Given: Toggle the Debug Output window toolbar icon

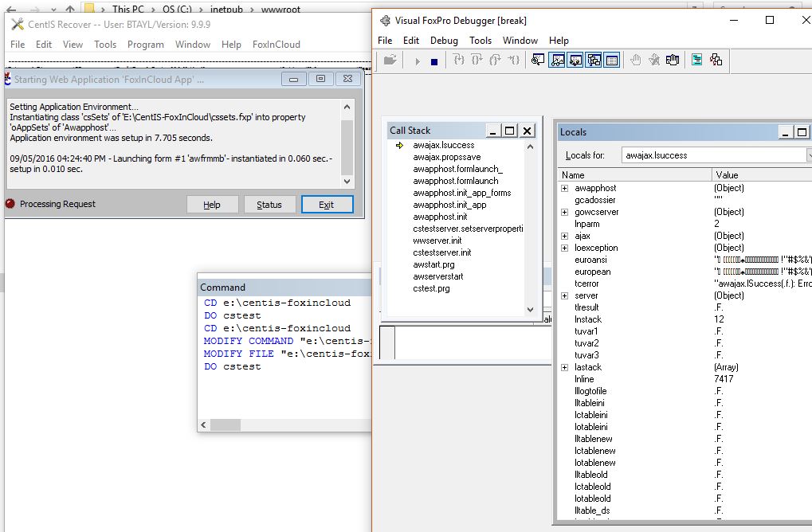Looking at the screenshot, I should tap(611, 60).
